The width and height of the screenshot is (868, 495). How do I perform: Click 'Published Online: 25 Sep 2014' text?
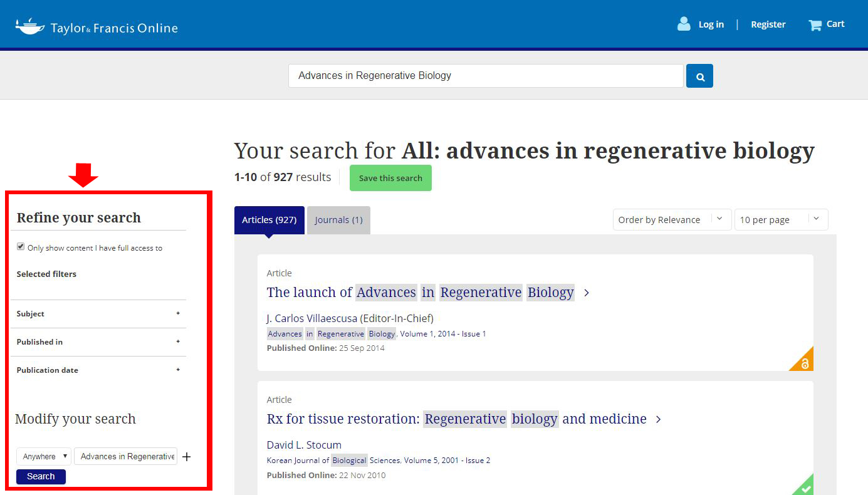tap(326, 348)
